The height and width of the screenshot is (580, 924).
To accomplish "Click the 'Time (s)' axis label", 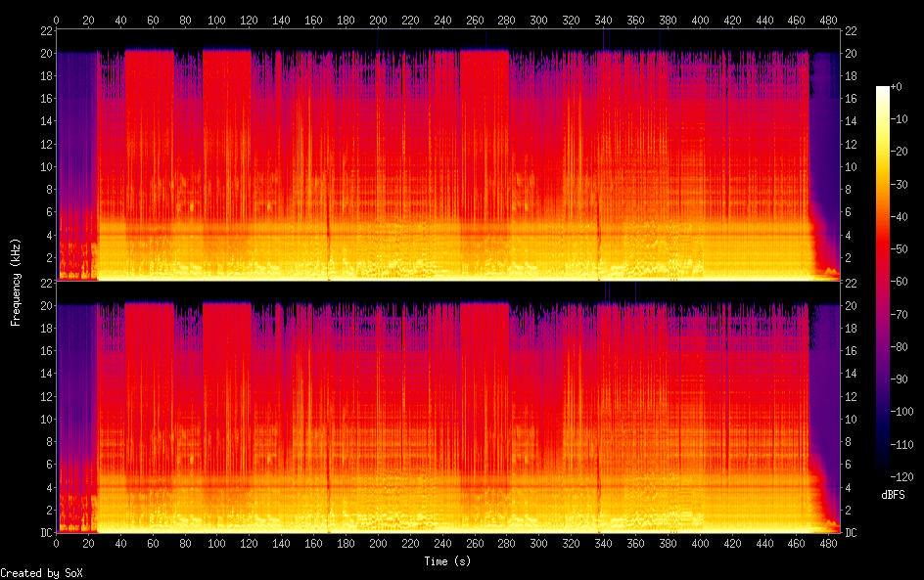I will (x=448, y=561).
